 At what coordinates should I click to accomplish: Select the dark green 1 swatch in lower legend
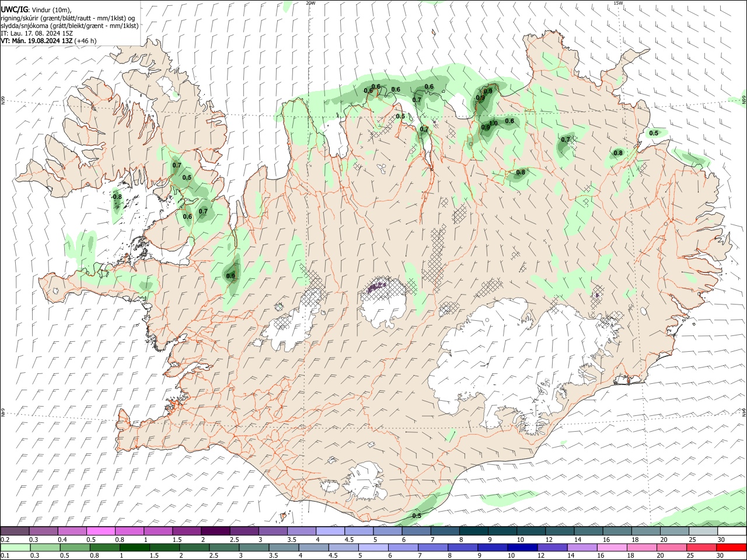pos(134,547)
